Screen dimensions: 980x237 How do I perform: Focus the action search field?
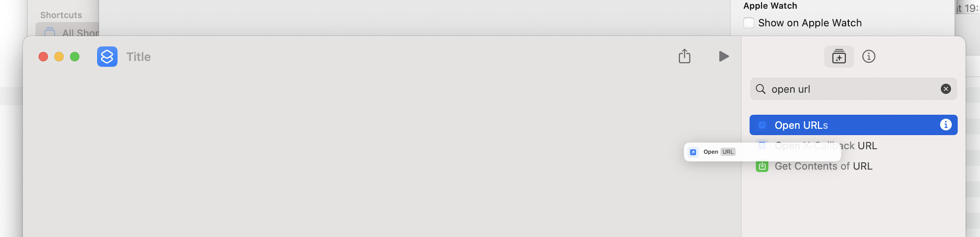[x=853, y=89]
